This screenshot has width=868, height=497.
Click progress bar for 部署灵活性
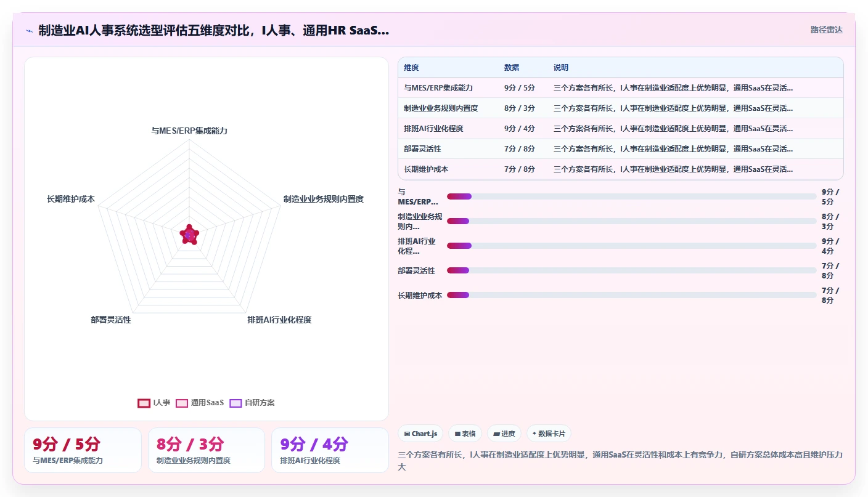[631, 270]
